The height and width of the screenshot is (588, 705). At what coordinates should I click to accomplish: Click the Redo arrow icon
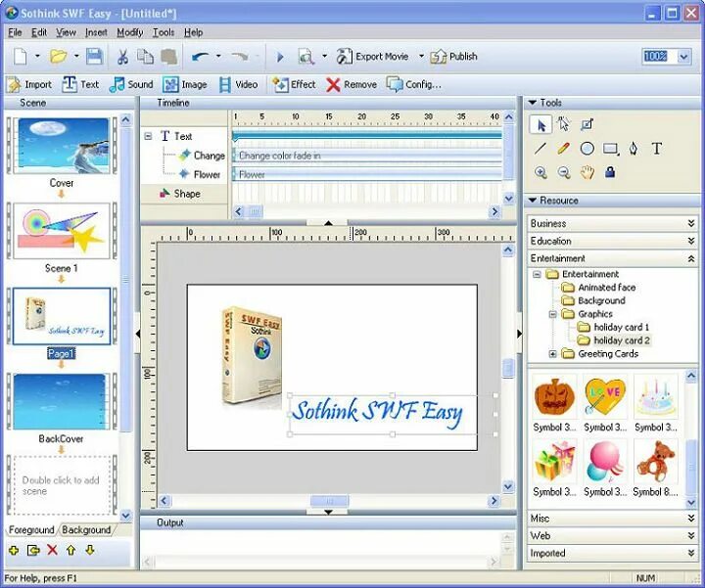pos(240,57)
